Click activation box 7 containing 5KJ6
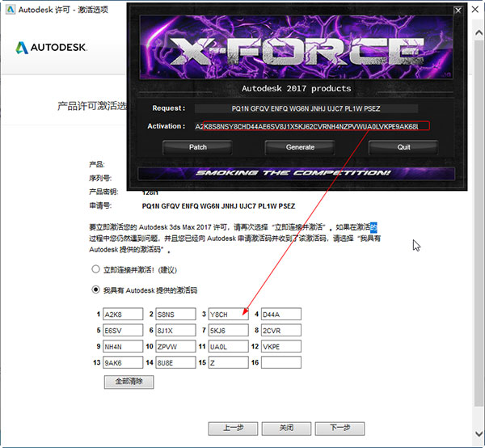Image resolution: width=485 pixels, height=448 pixels. tap(229, 330)
